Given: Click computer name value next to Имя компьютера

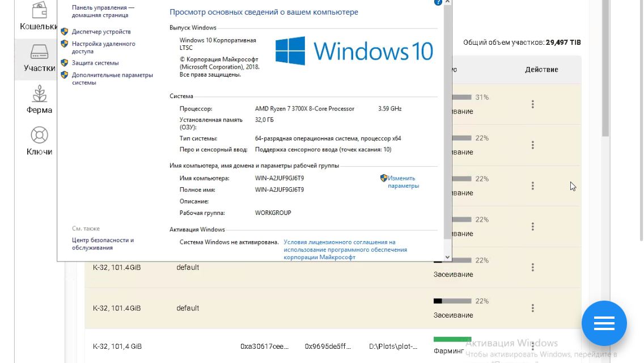Looking at the screenshot, I should pos(279,178).
